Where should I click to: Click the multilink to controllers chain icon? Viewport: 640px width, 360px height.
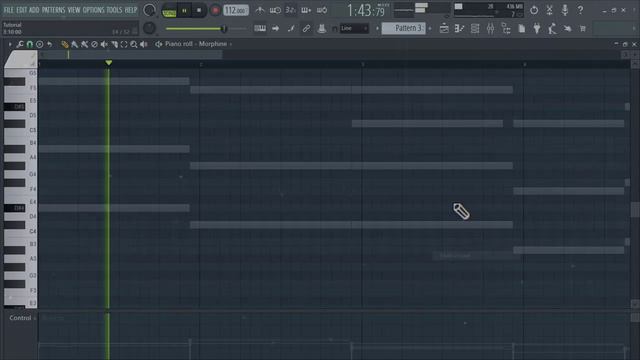[306, 28]
